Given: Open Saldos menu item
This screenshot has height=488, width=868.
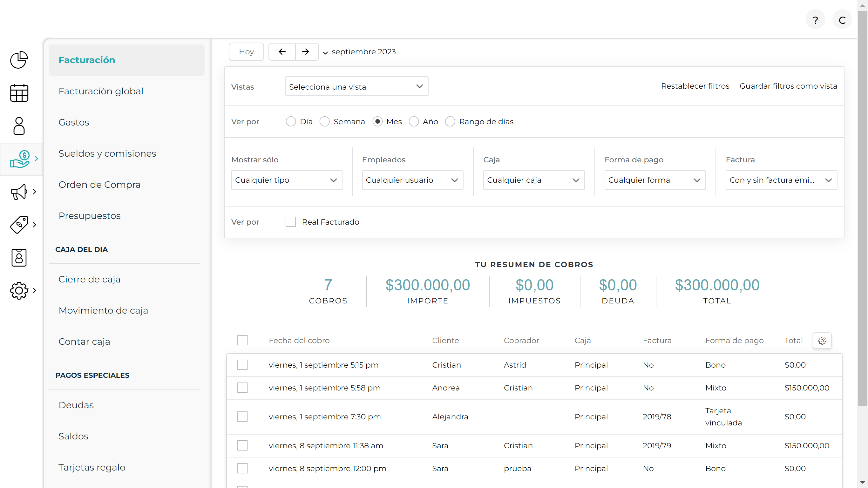Looking at the screenshot, I should tap(73, 437).
